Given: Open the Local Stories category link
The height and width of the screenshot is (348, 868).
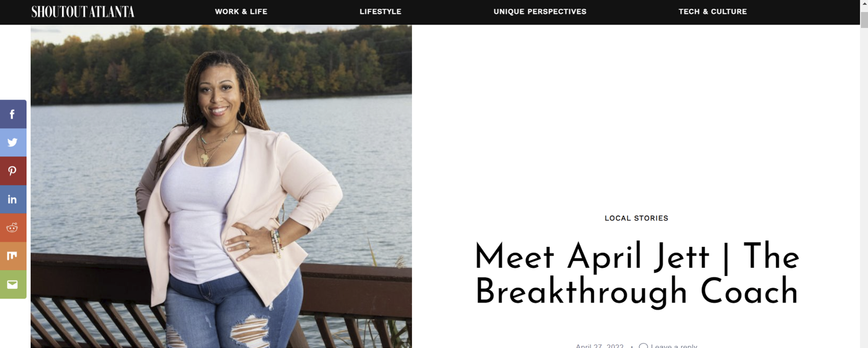Looking at the screenshot, I should point(636,218).
